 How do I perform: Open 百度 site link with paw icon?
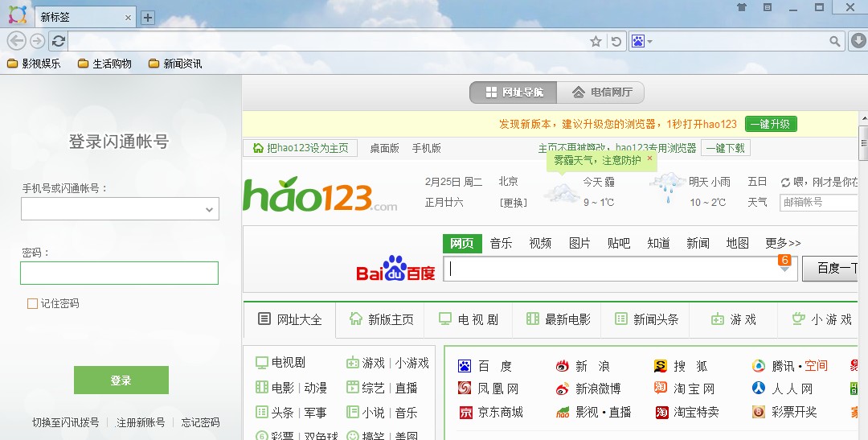pos(485,366)
